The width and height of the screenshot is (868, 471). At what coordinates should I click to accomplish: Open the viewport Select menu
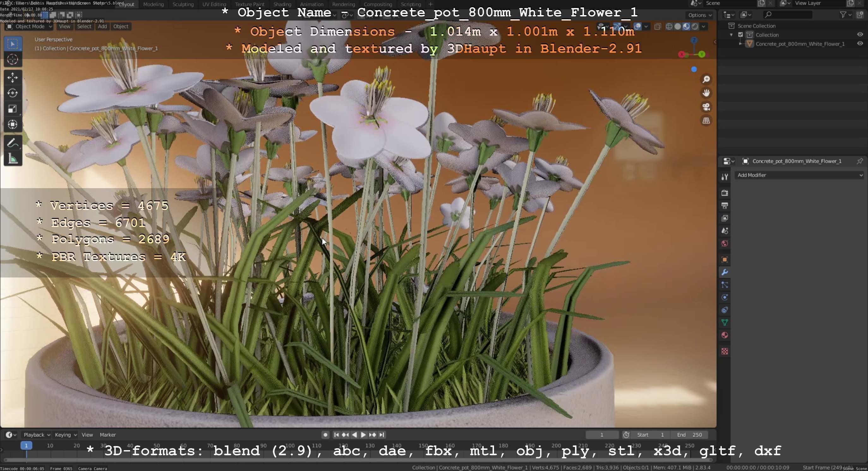84,27
